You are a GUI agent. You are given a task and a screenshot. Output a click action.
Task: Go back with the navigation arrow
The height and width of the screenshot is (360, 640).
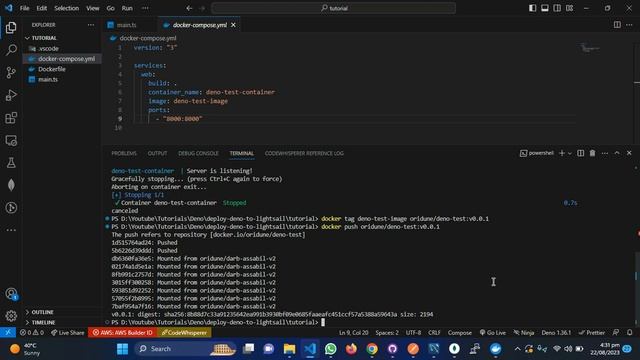tap(189, 8)
